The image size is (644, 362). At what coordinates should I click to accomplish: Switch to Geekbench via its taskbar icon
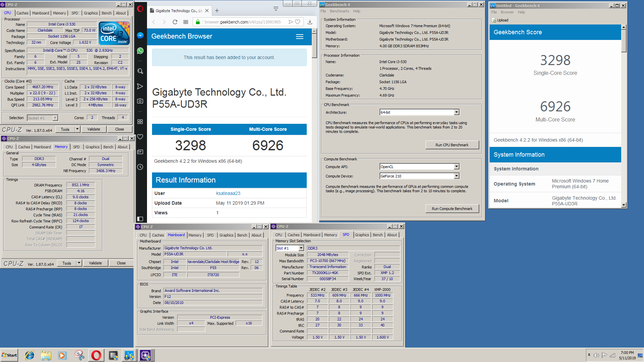pyautogui.click(x=129, y=355)
